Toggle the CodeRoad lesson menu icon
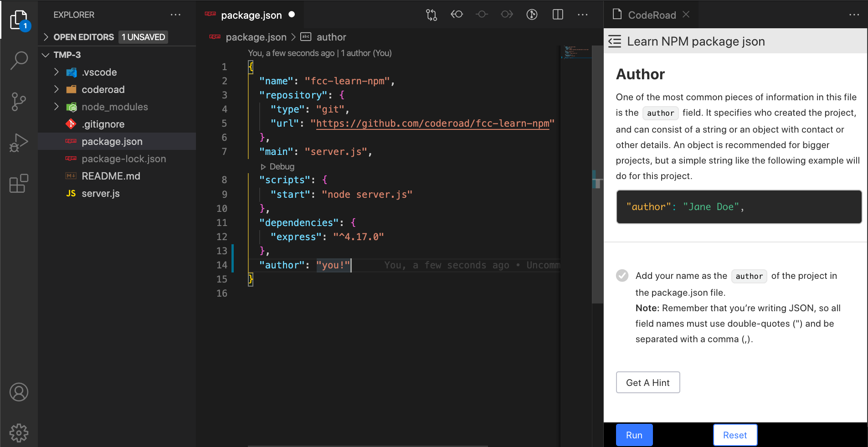868x447 pixels. pyautogui.click(x=615, y=41)
